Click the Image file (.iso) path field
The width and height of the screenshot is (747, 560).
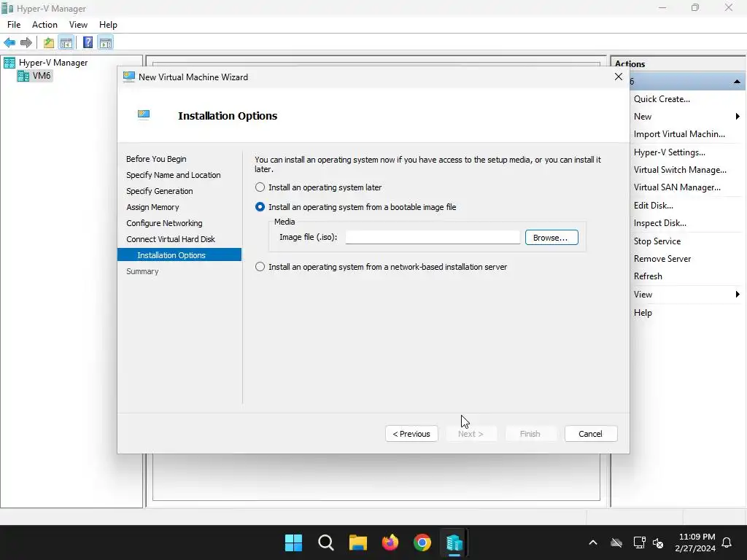click(x=433, y=237)
